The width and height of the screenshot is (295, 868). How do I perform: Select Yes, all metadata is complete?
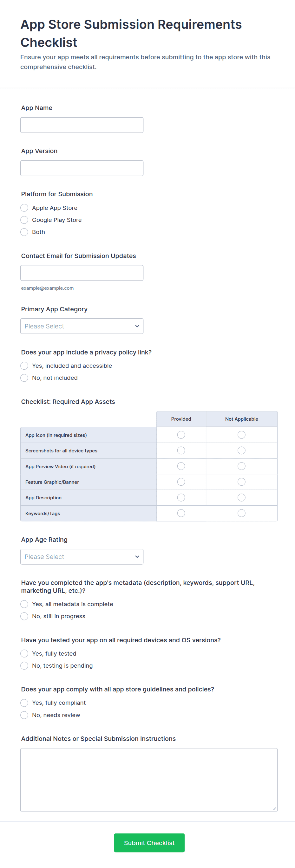(x=24, y=604)
